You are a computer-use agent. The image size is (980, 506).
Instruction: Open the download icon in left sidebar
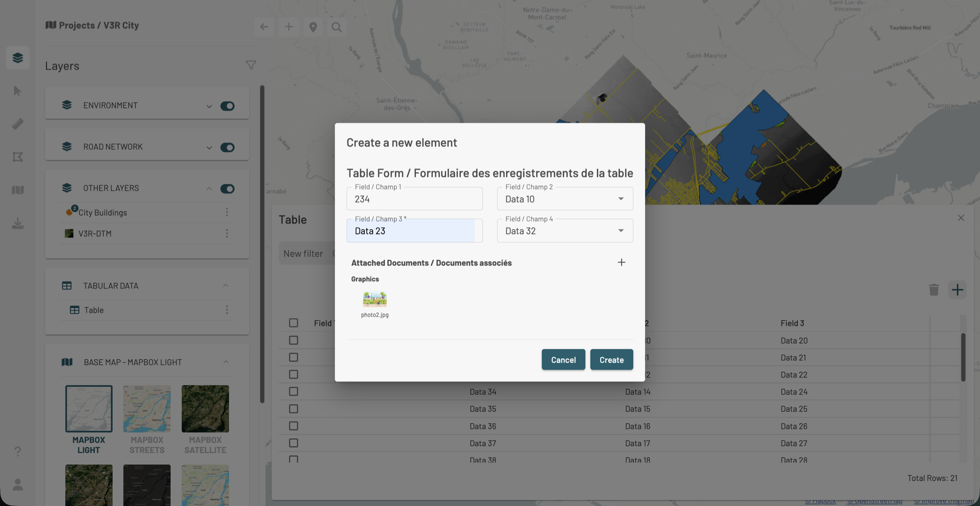[18, 223]
